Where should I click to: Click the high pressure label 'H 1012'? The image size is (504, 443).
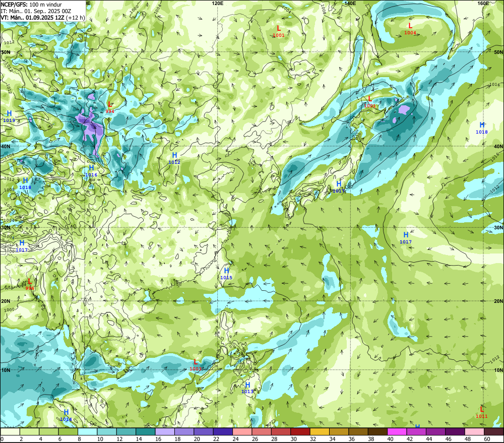tap(174, 158)
